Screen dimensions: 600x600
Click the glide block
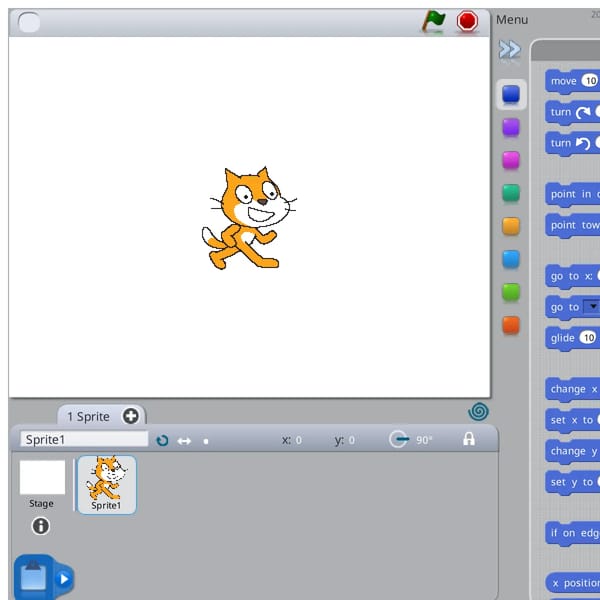point(572,338)
